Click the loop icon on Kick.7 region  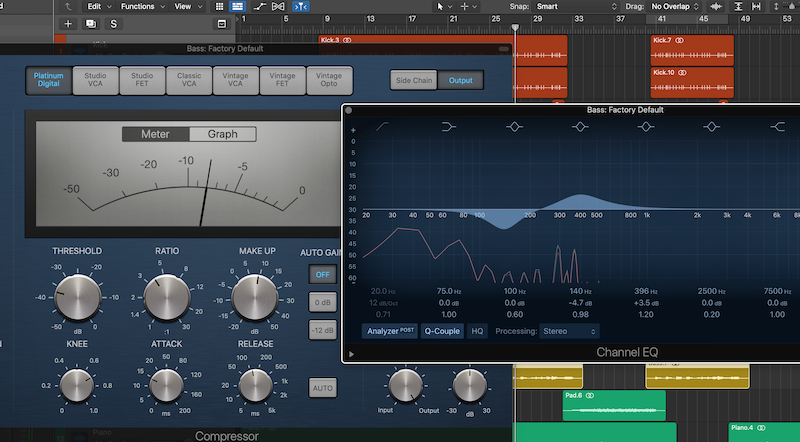click(680, 40)
